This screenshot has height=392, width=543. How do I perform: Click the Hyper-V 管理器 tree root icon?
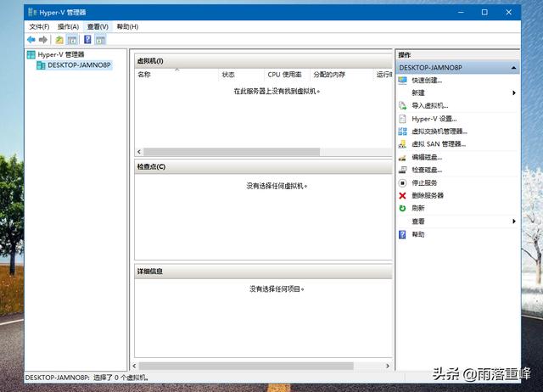point(31,54)
